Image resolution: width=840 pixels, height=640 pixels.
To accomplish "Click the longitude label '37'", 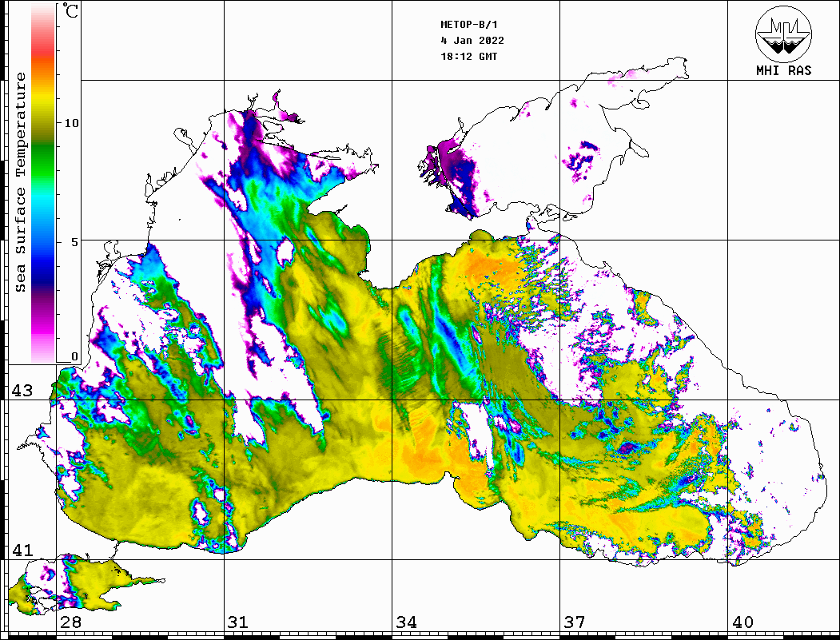I will 575,622.
